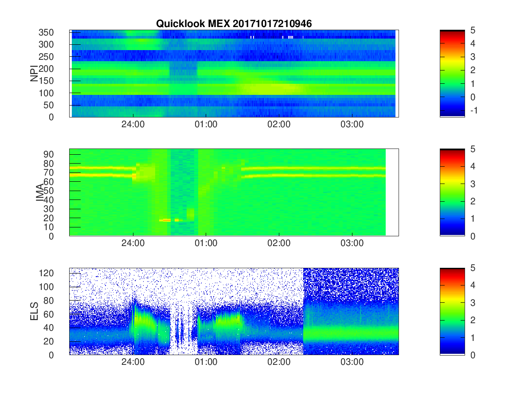
Task: Click the 01:00 tick under IMA panel
Action: [x=206, y=243]
